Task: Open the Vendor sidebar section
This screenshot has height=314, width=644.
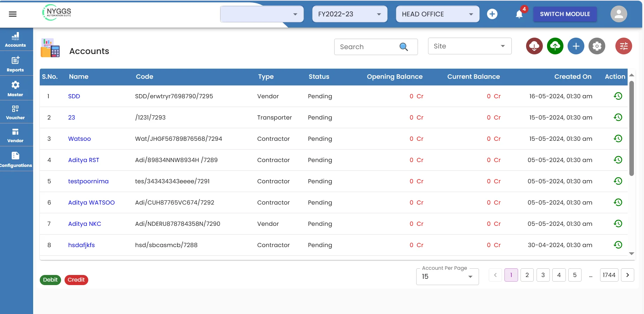Action: [15, 135]
